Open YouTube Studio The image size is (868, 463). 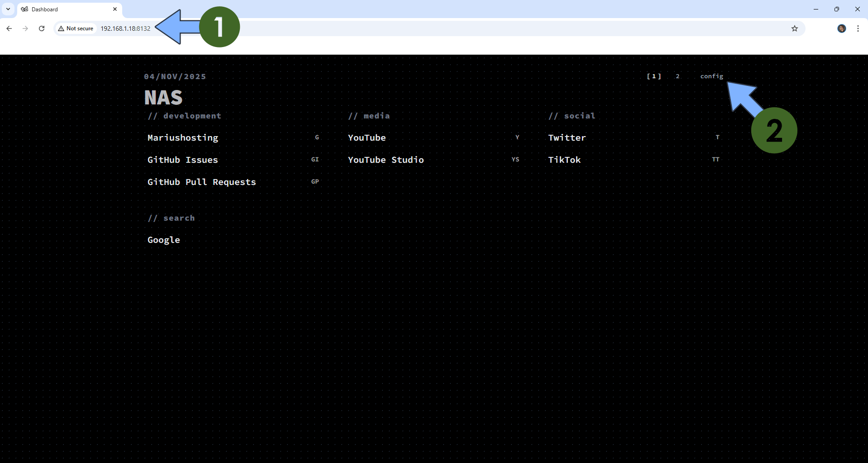pos(386,160)
